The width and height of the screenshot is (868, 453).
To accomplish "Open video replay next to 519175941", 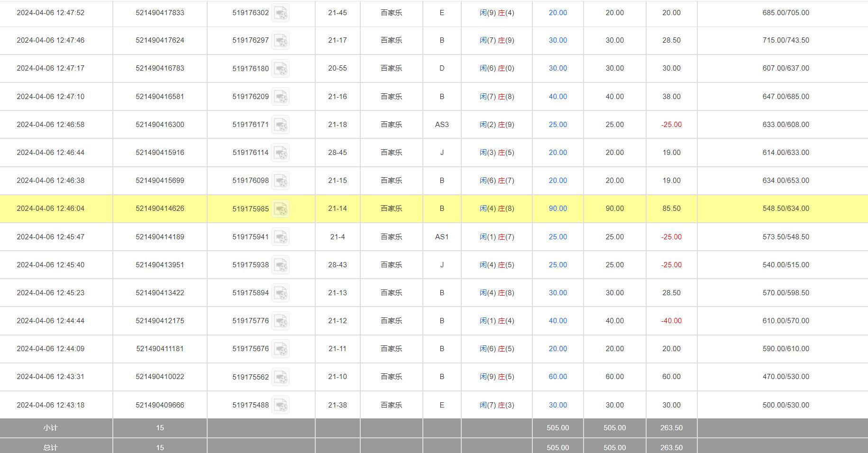I will pos(281,237).
